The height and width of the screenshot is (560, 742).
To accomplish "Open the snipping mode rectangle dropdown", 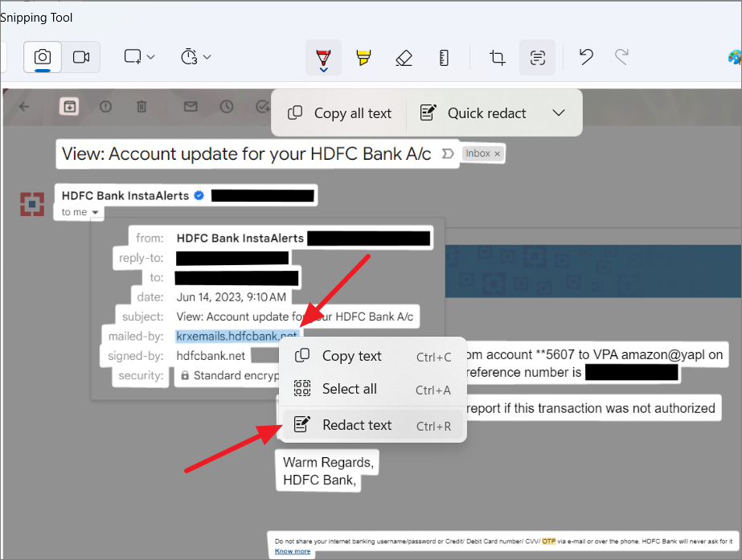I will [x=139, y=57].
